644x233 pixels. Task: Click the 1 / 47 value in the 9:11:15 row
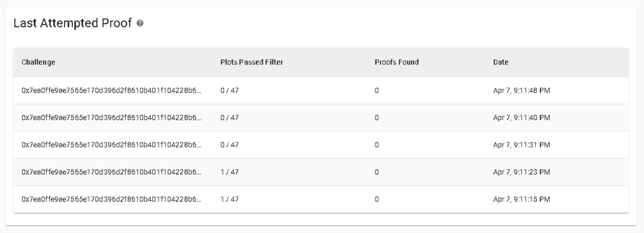(x=230, y=199)
